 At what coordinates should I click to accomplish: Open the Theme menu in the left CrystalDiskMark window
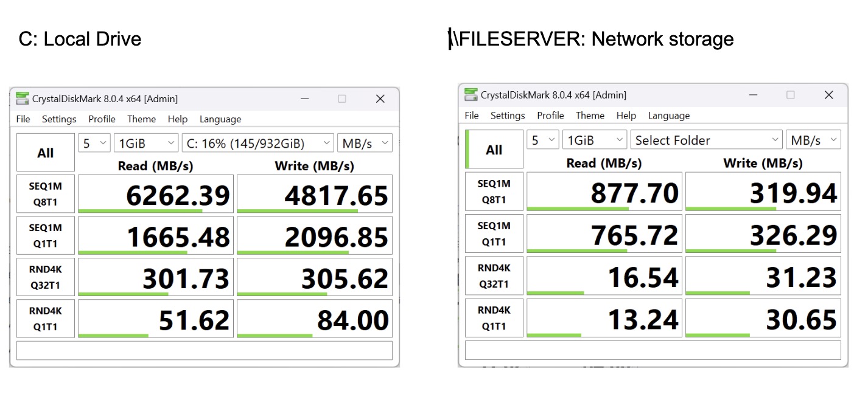pos(141,119)
